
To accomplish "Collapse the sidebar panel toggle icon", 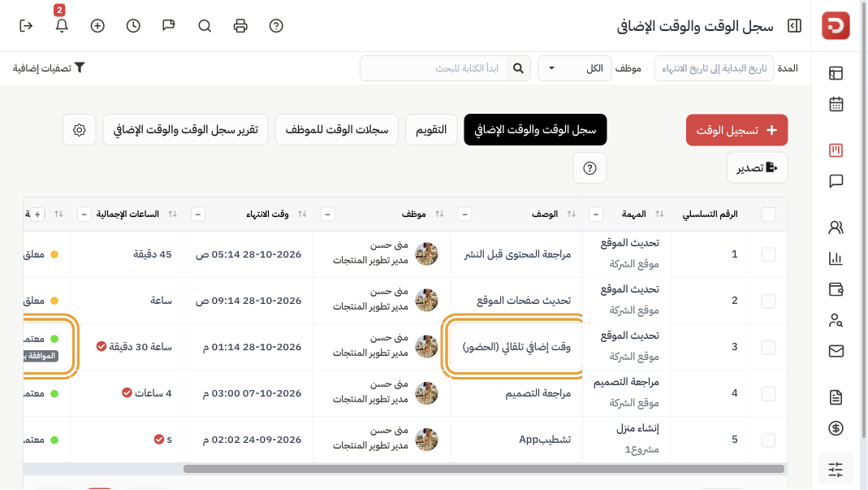I will coord(794,26).
